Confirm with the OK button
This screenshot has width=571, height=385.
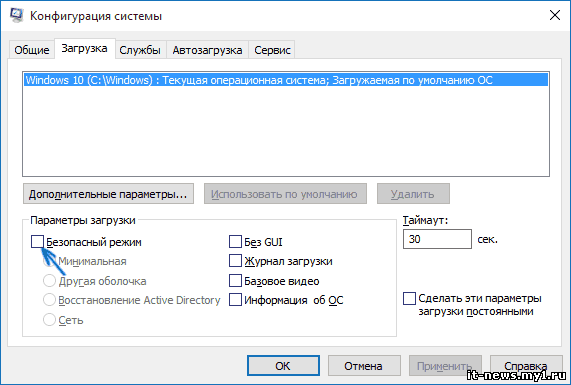pos(283,366)
